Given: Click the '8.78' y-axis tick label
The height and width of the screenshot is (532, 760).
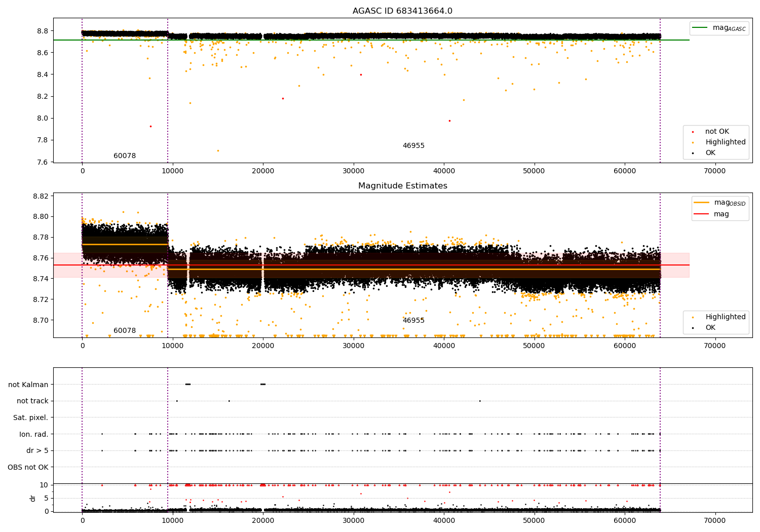Looking at the screenshot, I should (x=40, y=237).
